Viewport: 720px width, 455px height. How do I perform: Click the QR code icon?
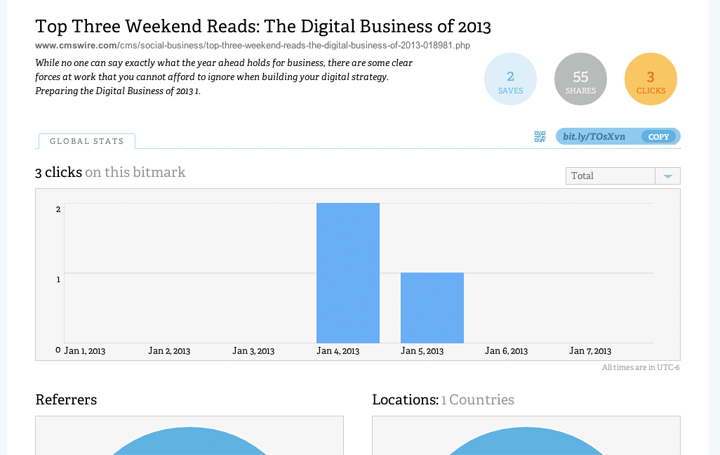point(540,136)
